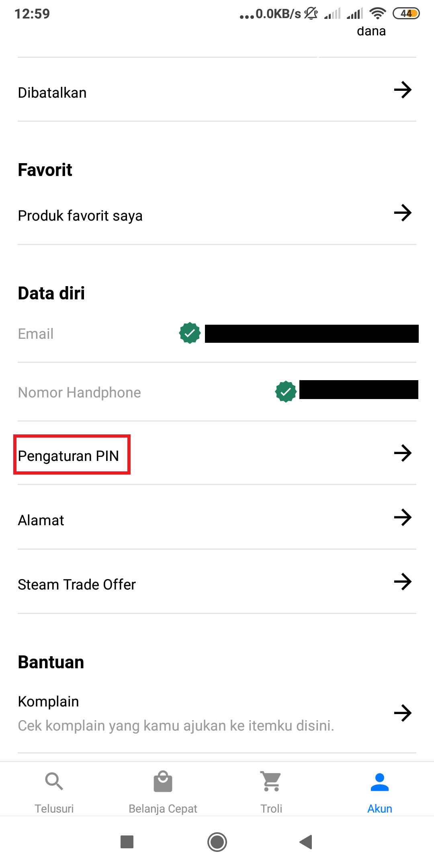Image resolution: width=434 pixels, height=868 pixels.
Task: Tap the arrow next to Pengaturan PIN
Action: coord(403,453)
